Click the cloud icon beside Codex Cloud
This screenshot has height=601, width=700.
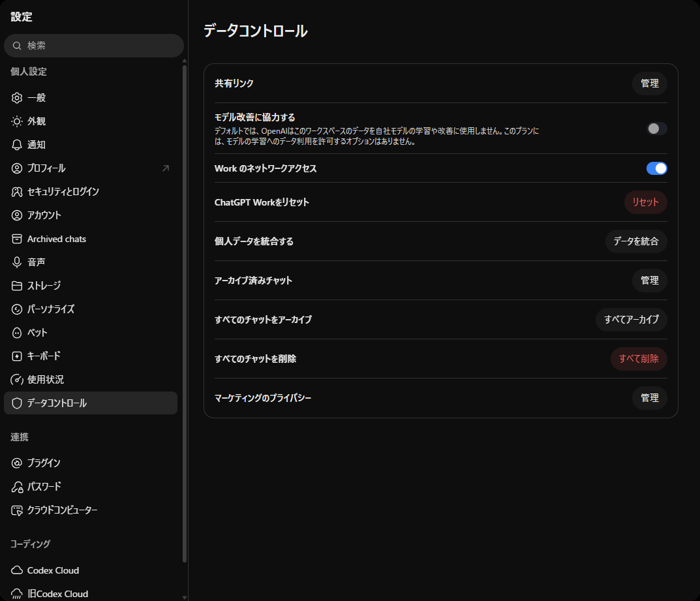[17, 570]
